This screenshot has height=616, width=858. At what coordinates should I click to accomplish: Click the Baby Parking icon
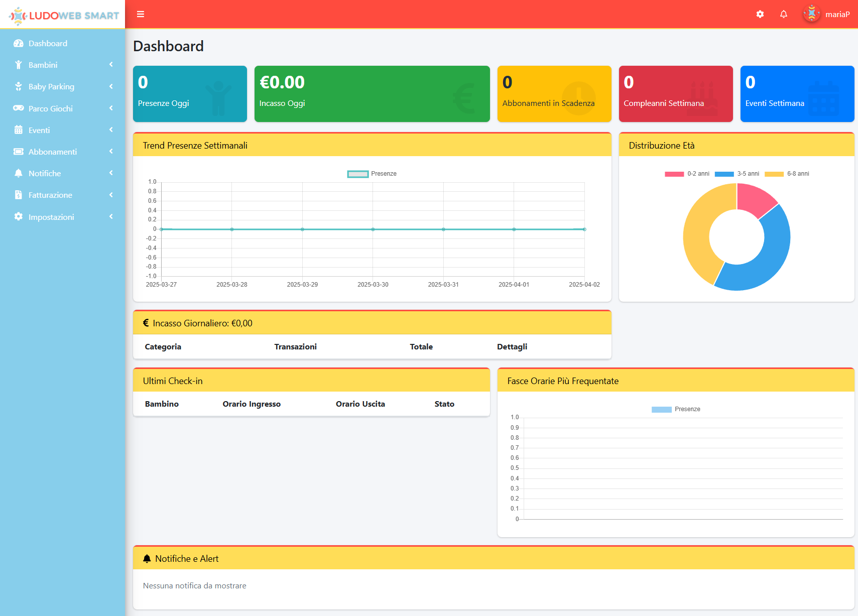tap(19, 86)
